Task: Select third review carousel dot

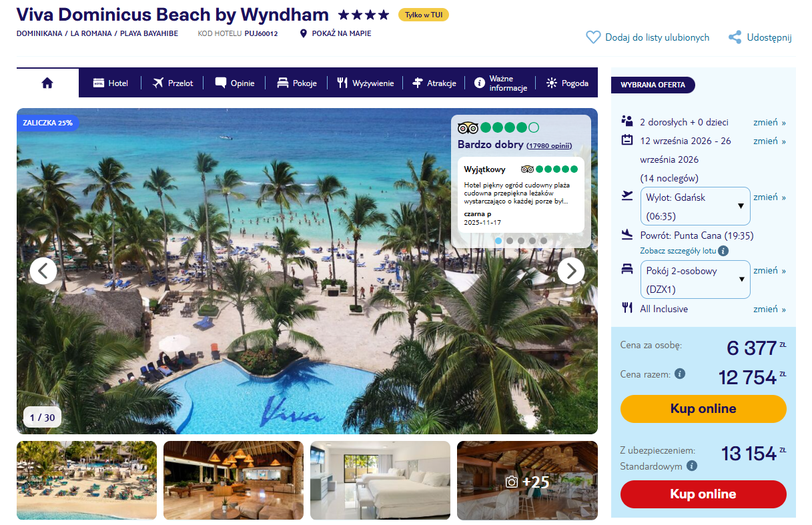Action: pos(521,241)
